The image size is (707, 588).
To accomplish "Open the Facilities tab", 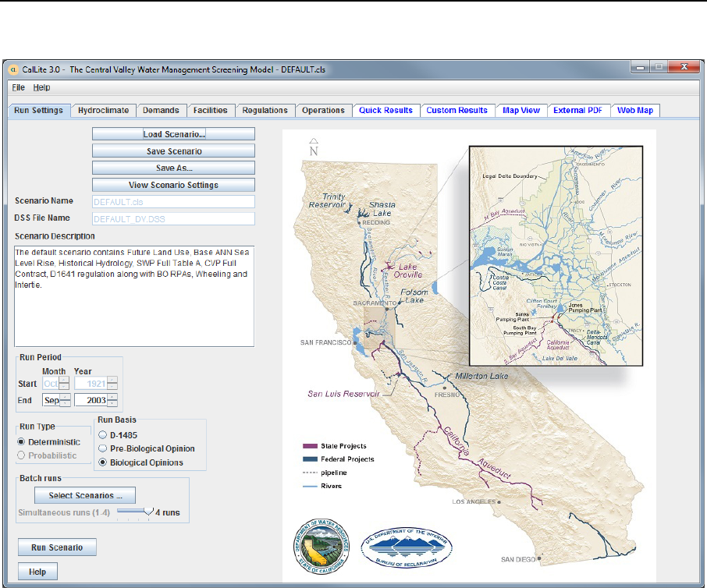I will click(211, 111).
